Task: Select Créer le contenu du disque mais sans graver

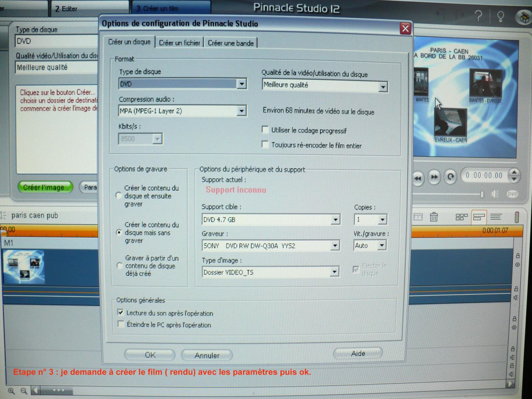Action: (119, 232)
